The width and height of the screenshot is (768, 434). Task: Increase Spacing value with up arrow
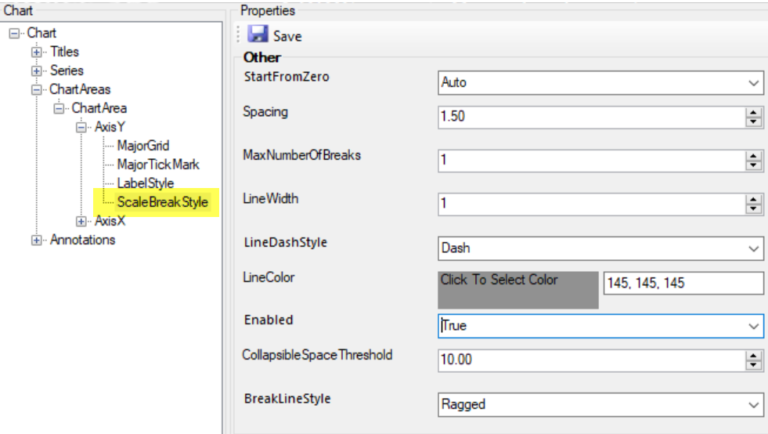click(x=753, y=113)
